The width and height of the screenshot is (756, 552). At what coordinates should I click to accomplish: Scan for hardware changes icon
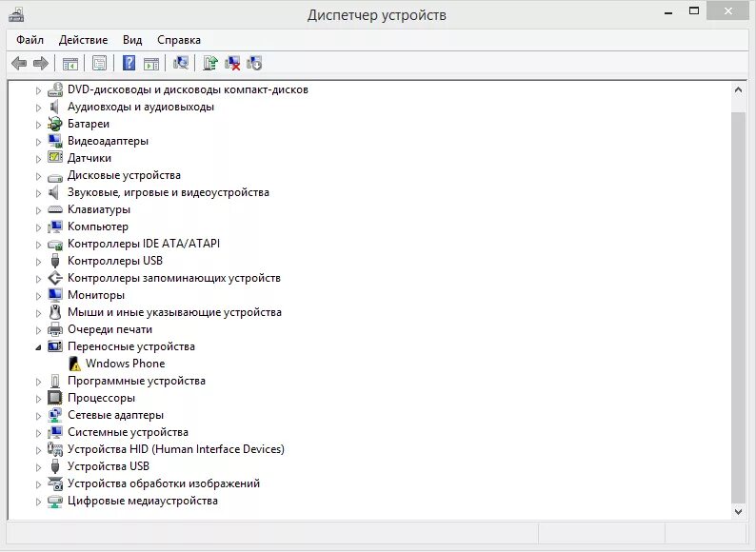tap(181, 63)
